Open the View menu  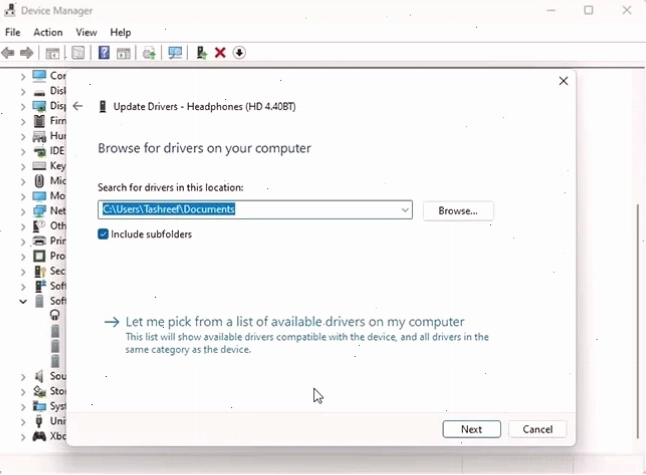86,32
